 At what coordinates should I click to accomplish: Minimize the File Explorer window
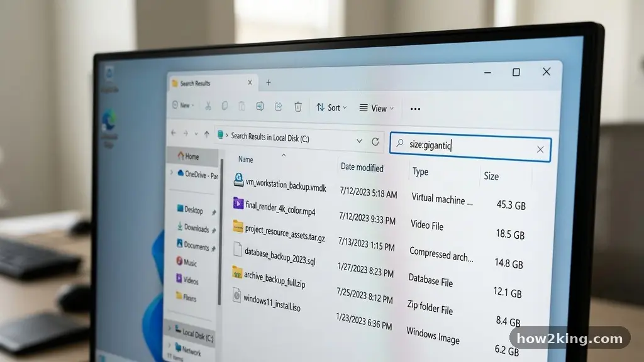(x=487, y=73)
